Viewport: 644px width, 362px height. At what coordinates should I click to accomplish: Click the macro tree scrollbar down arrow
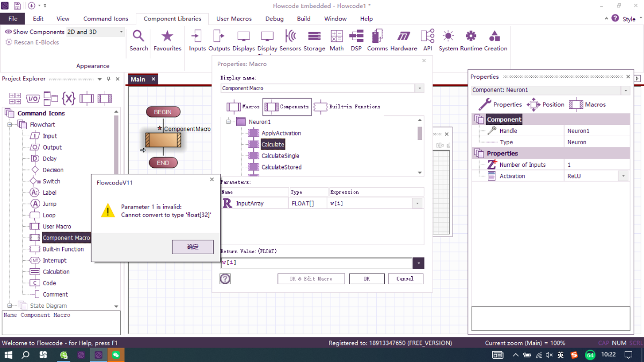pyautogui.click(x=420, y=173)
